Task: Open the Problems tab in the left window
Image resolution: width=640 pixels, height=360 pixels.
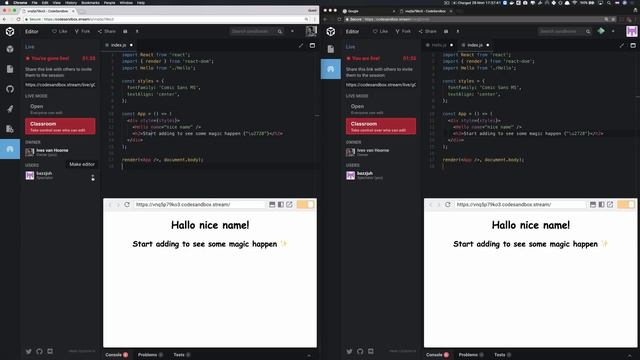Action: (x=150, y=355)
